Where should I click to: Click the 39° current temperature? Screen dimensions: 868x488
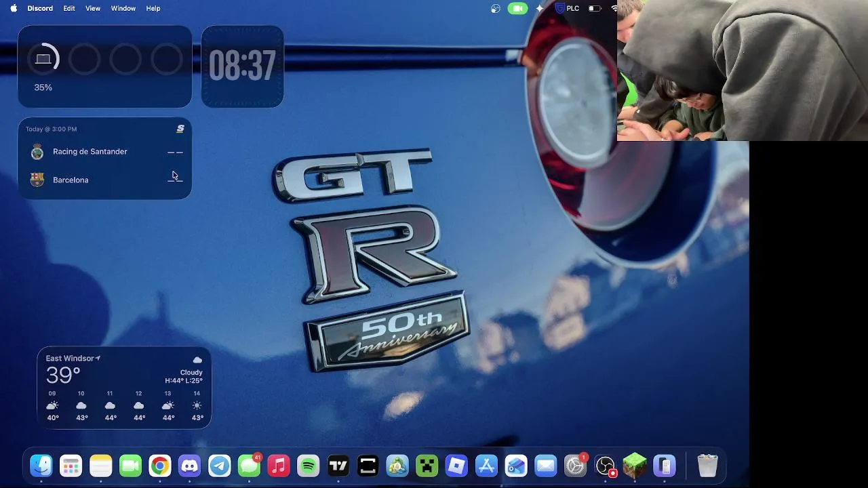(x=63, y=375)
